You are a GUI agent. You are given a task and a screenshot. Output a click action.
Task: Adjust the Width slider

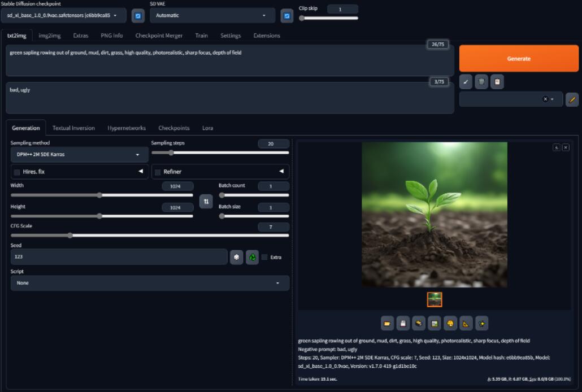[102, 195]
